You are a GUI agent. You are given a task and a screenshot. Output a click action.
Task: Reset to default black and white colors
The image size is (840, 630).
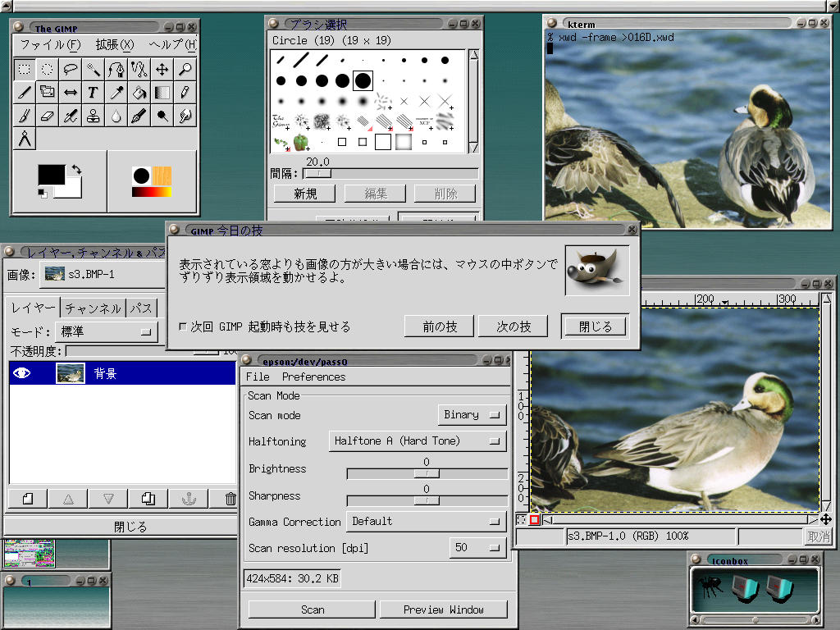tap(43, 193)
